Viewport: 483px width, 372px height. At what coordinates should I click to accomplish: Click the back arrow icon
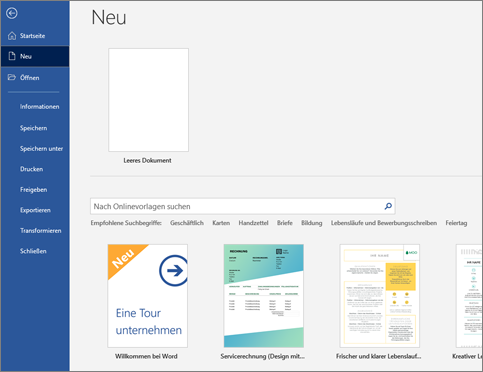pos(12,13)
